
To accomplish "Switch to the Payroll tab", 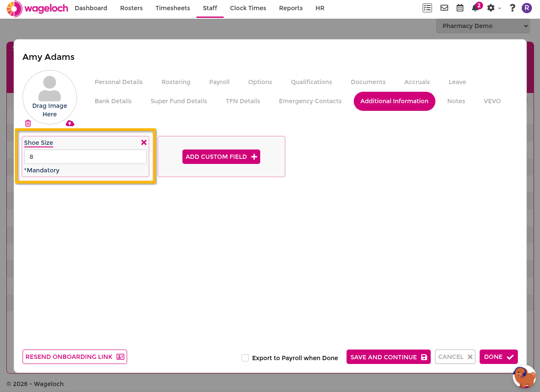I will pos(219,82).
